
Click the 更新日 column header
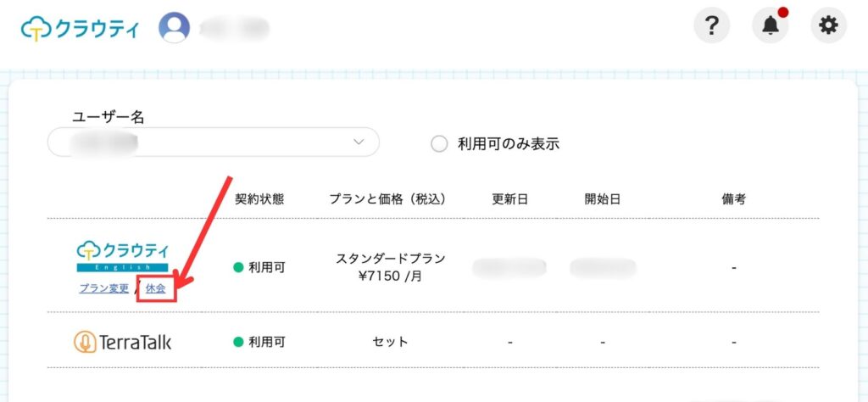509,199
